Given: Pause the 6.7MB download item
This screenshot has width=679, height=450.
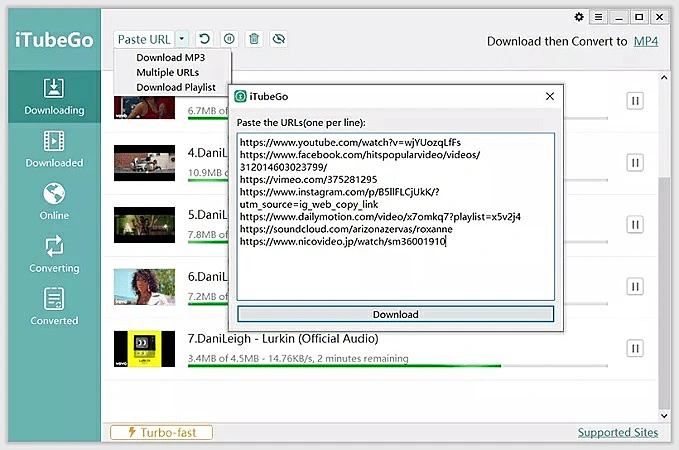Looking at the screenshot, I should (x=635, y=101).
